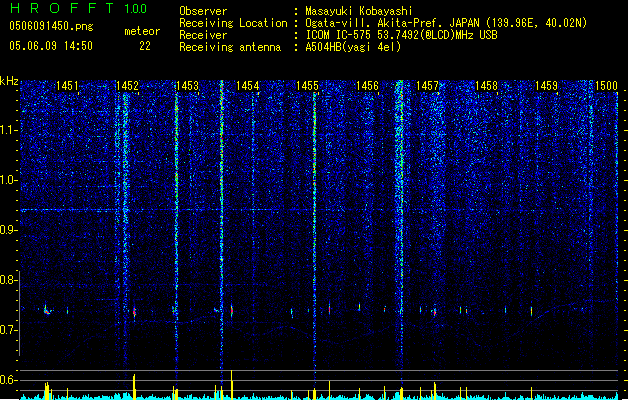Viewport: 629px width, 400px height.
Task: Click the ICOM IC-575 receiver details
Action: 402,35
